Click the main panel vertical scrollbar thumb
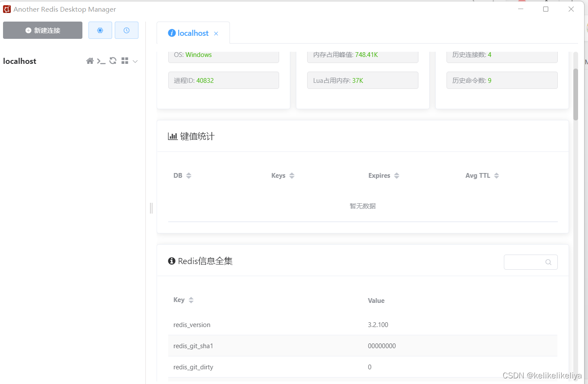588x384 pixels. pyautogui.click(x=575, y=94)
